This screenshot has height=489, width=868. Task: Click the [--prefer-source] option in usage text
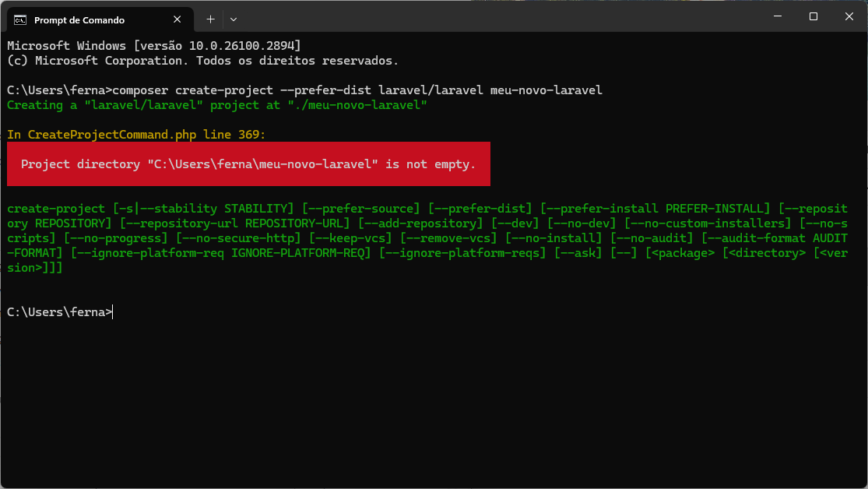361,209
